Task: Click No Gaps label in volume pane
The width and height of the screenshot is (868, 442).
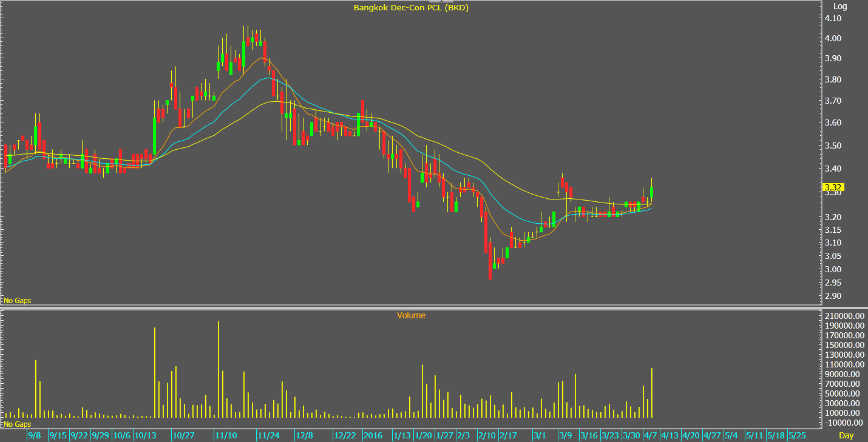Action: pyautogui.click(x=18, y=424)
